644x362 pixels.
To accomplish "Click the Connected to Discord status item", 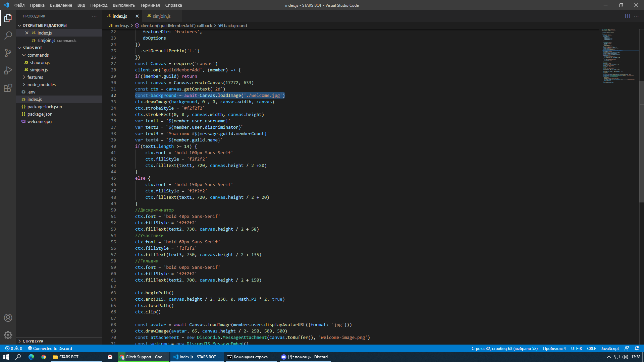I will [50, 348].
